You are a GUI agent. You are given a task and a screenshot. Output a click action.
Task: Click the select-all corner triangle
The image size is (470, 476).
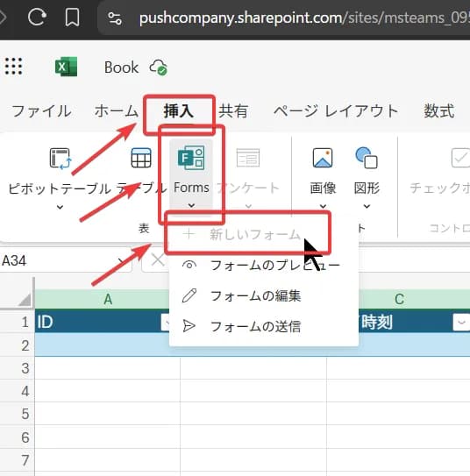25,299
